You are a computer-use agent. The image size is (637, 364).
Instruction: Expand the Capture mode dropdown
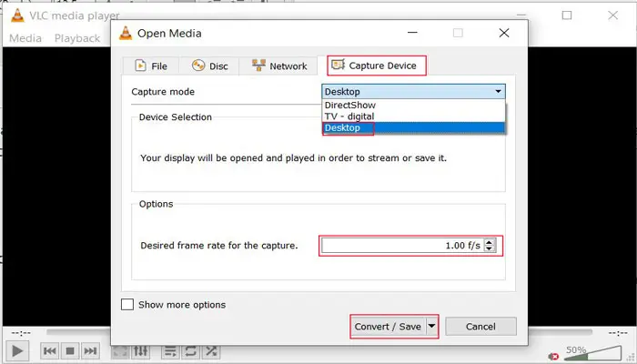point(498,92)
